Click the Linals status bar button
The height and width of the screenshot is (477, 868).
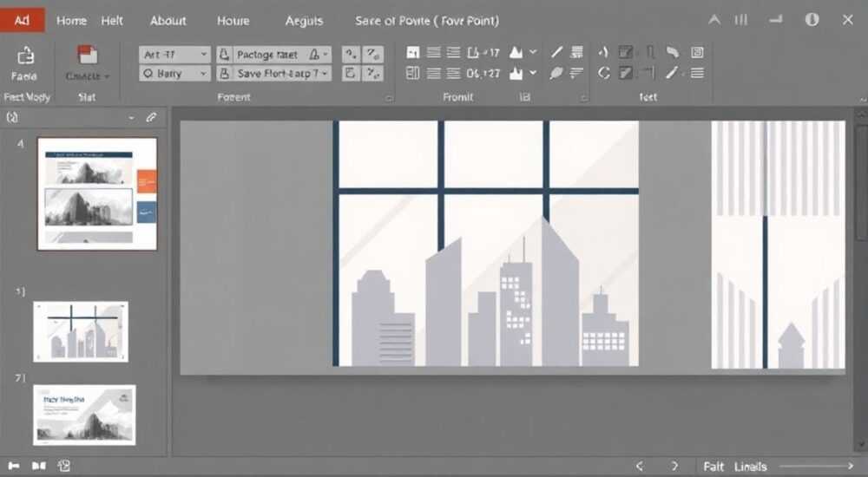(x=751, y=467)
